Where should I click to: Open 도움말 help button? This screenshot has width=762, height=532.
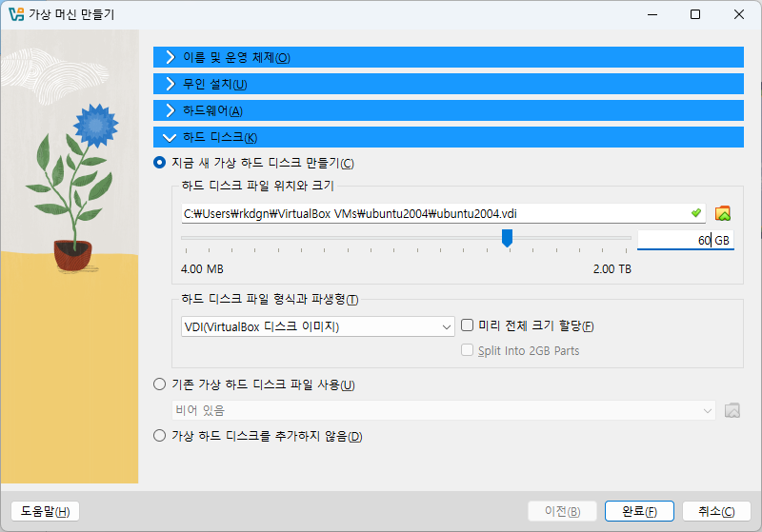[x=45, y=511]
